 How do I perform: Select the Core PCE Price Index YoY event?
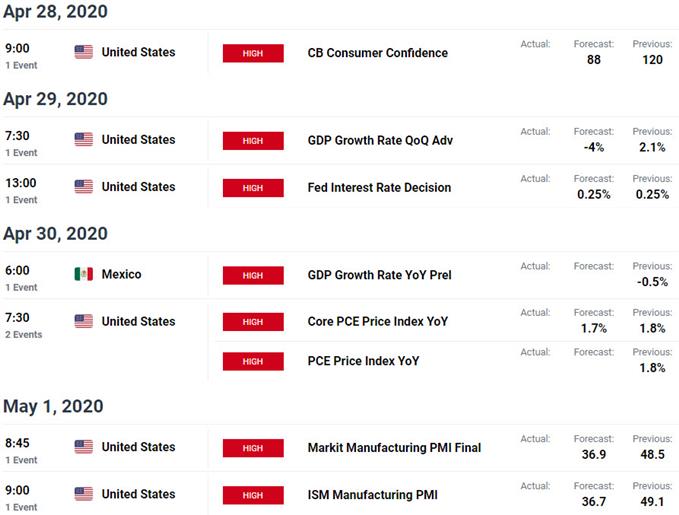click(378, 321)
